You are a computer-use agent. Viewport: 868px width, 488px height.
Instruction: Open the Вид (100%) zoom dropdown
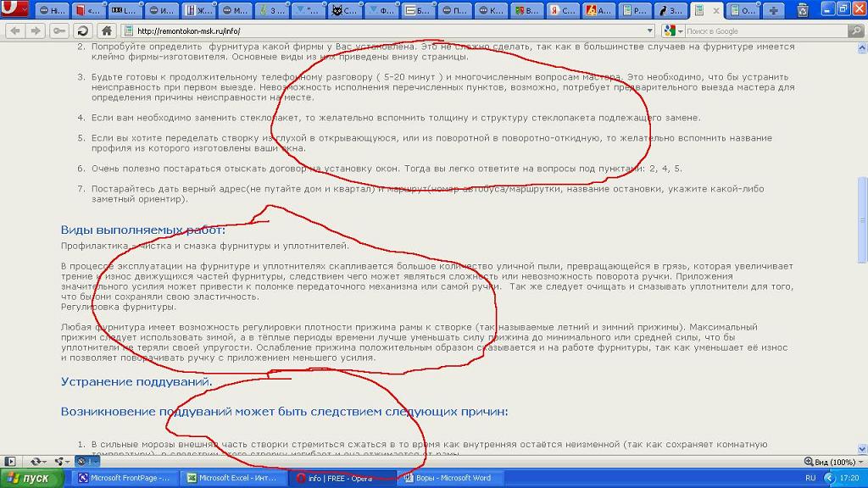[x=832, y=462]
